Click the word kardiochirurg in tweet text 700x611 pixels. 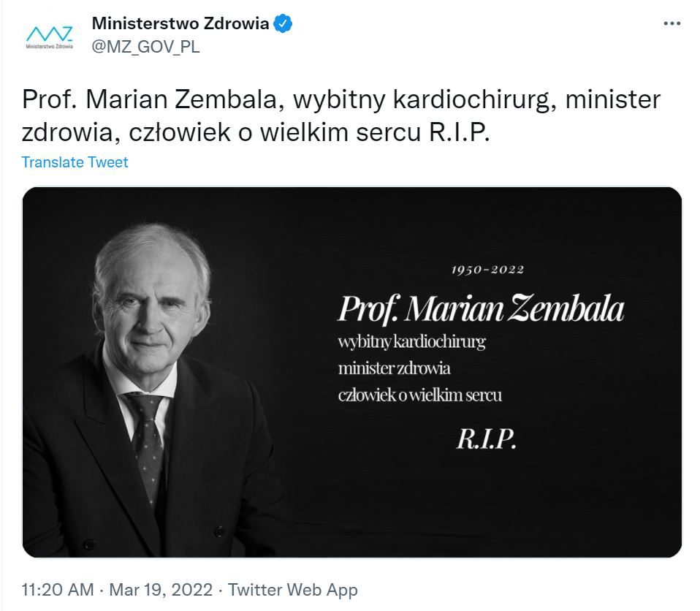click(x=474, y=99)
